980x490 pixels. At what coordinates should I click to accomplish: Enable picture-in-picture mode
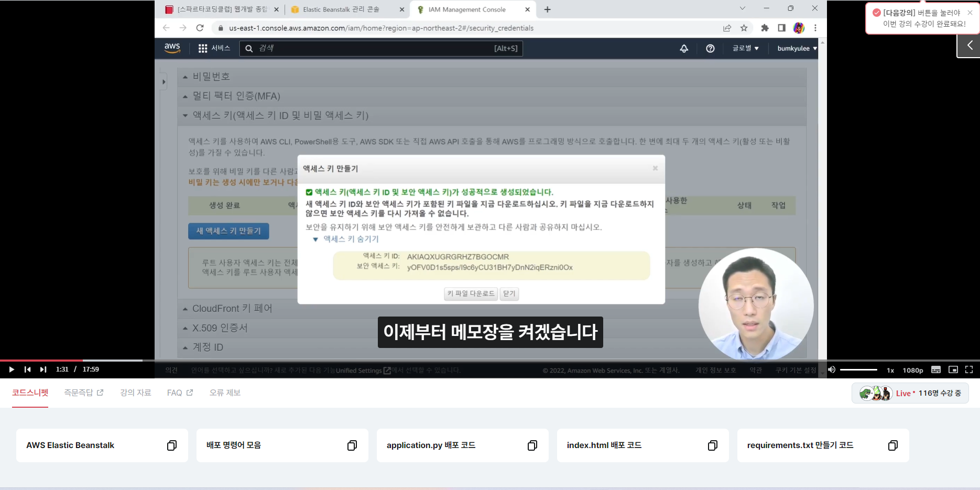[953, 369]
